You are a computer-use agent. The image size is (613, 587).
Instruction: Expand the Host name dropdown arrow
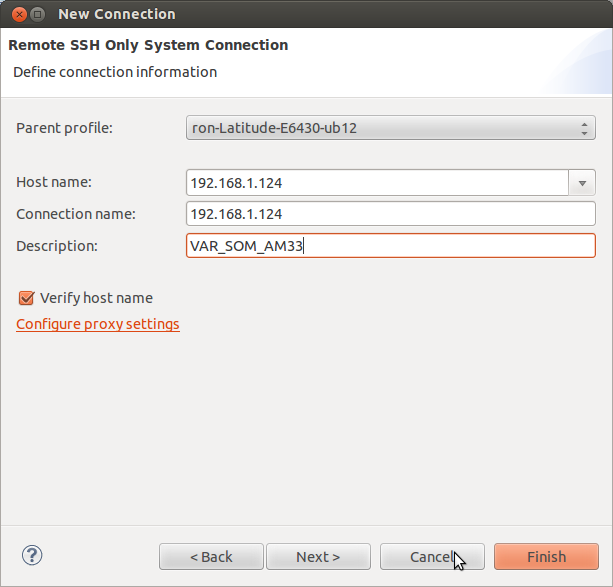tap(582, 183)
